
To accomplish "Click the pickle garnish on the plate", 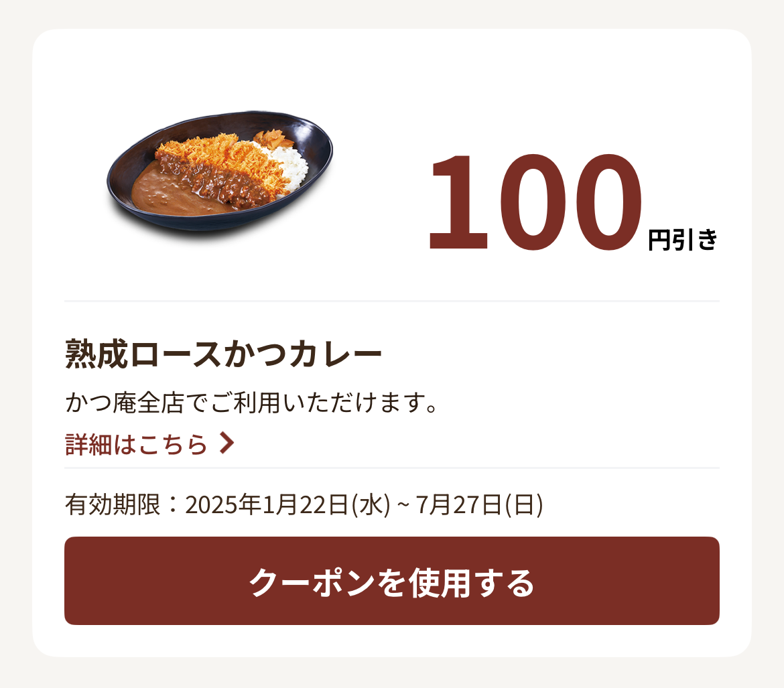I will click(273, 137).
